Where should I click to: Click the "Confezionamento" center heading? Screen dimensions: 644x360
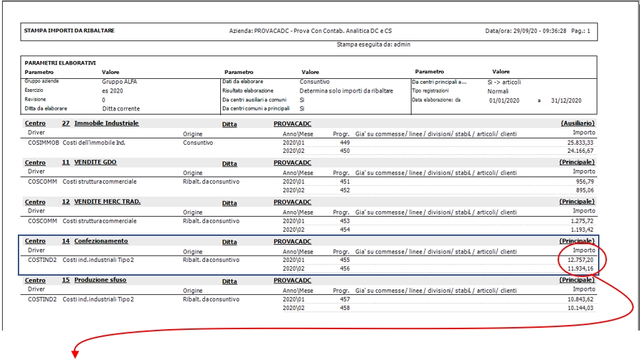101,241
